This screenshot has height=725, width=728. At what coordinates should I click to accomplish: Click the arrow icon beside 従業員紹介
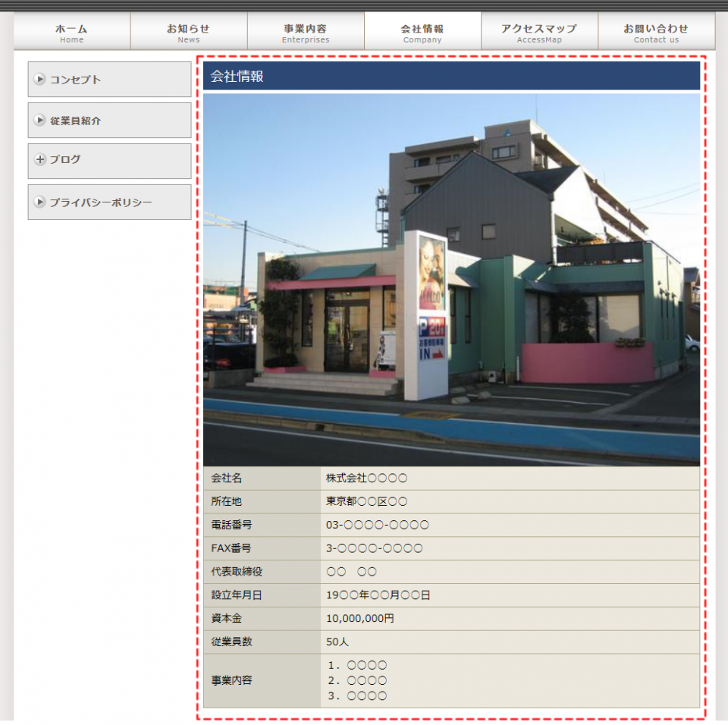point(40,121)
